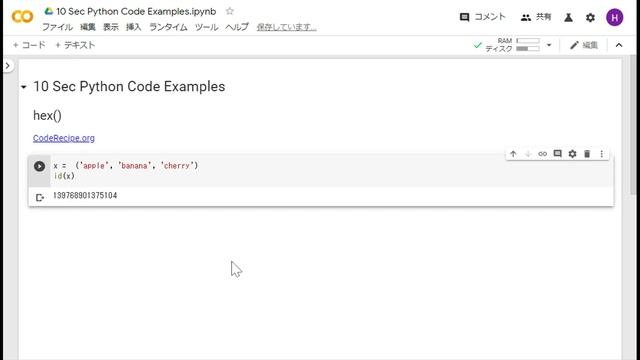Click the output value 139768901375104
Screen dimensions: 640x360
(x=85, y=196)
